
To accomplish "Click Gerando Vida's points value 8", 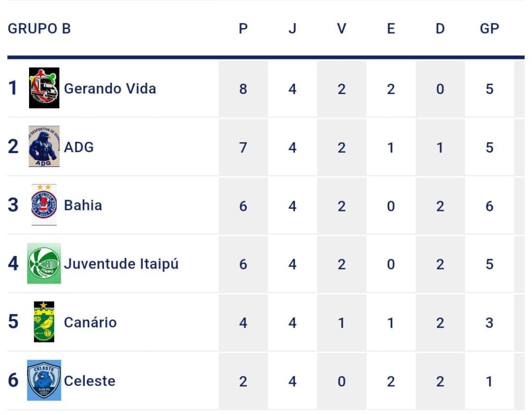I will click(x=243, y=89).
